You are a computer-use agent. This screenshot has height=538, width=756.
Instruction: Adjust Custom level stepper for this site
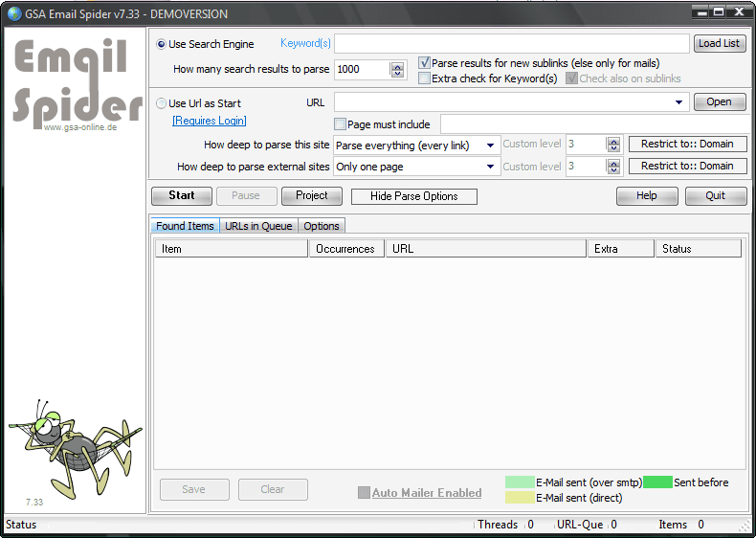click(x=613, y=145)
